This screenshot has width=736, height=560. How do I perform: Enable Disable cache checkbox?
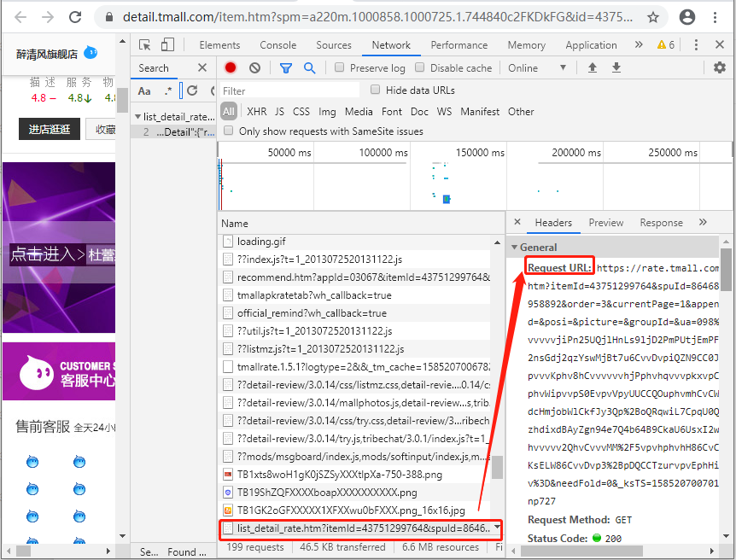point(419,67)
